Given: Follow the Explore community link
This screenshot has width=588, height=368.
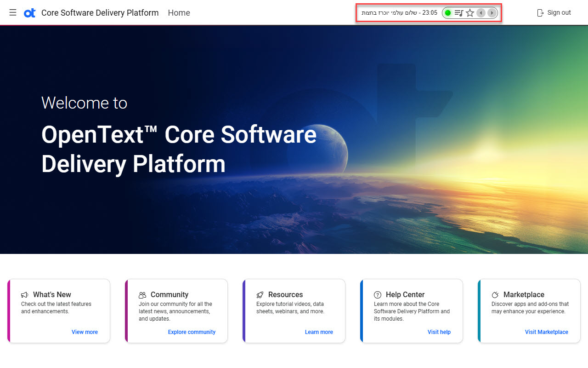Looking at the screenshot, I should [x=192, y=332].
